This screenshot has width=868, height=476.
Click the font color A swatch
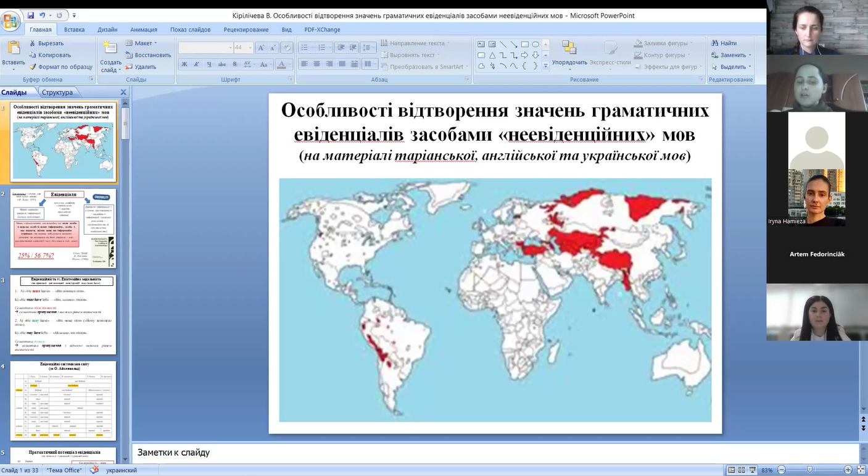(x=281, y=64)
